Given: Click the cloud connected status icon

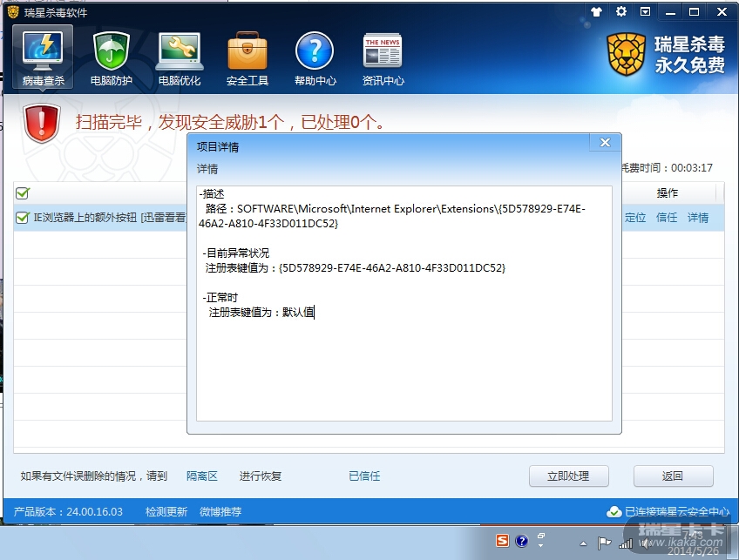Looking at the screenshot, I should 614,511.
